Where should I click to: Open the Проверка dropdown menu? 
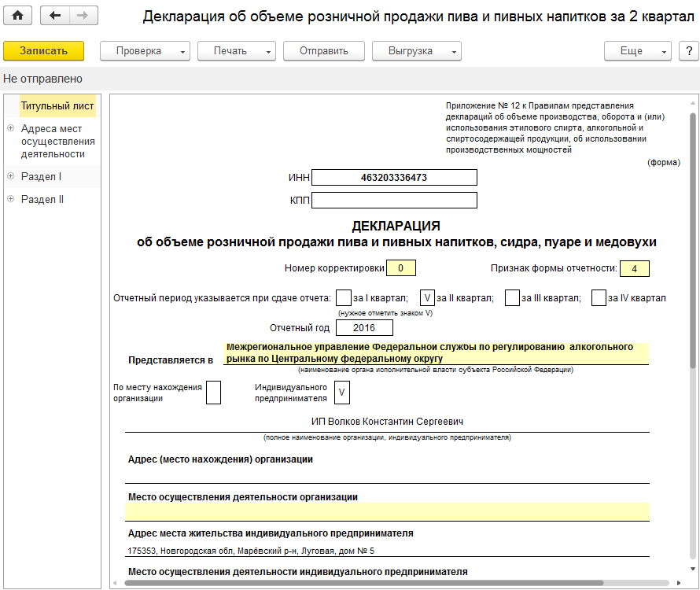click(x=145, y=51)
